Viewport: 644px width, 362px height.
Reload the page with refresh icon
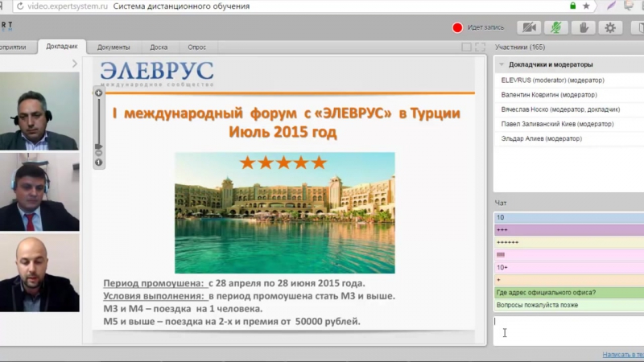pyautogui.click(x=19, y=6)
